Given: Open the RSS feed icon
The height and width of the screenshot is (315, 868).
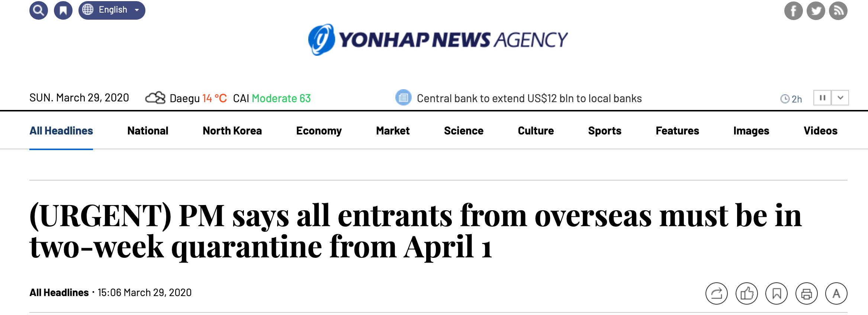Looking at the screenshot, I should pos(838,11).
